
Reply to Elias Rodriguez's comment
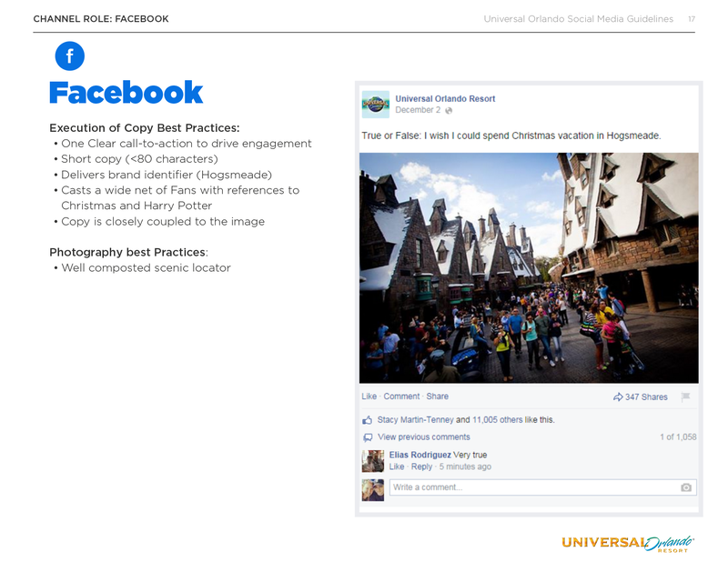(421, 467)
